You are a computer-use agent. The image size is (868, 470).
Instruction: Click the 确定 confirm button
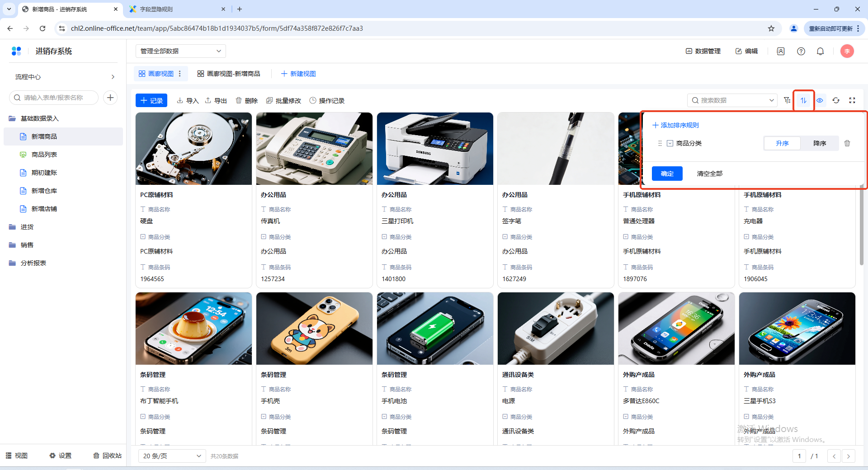point(667,174)
